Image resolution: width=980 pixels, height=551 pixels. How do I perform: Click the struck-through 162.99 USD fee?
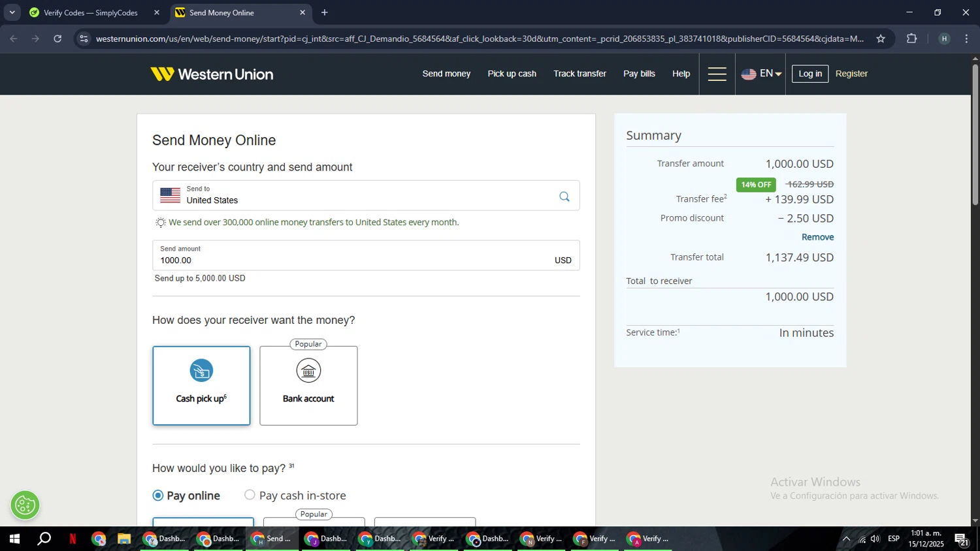click(810, 184)
